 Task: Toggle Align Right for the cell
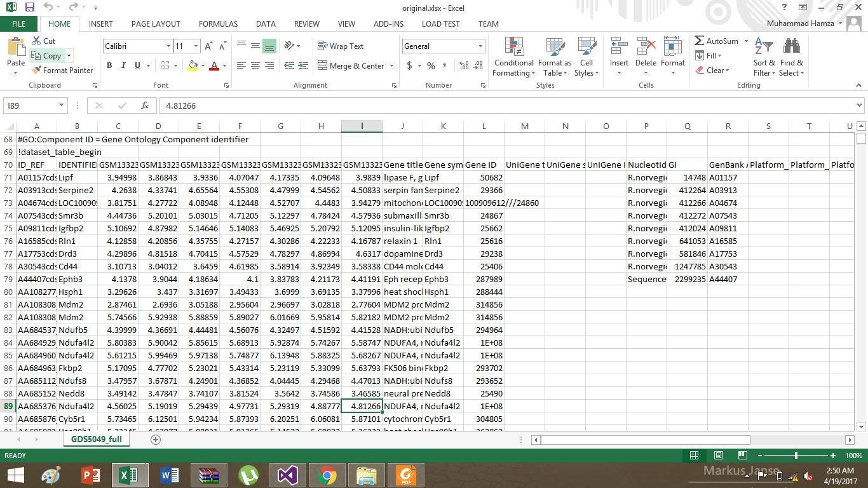coord(269,65)
